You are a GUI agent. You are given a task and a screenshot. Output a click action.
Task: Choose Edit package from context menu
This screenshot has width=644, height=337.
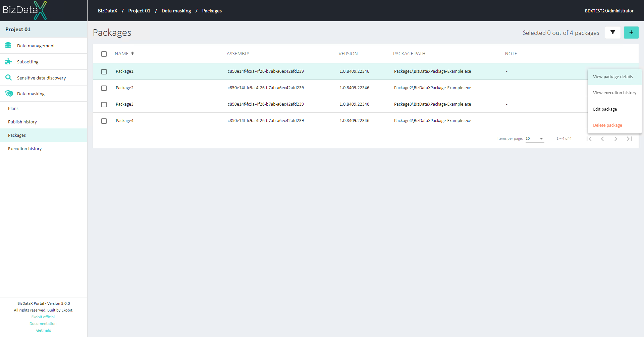(x=614, y=109)
